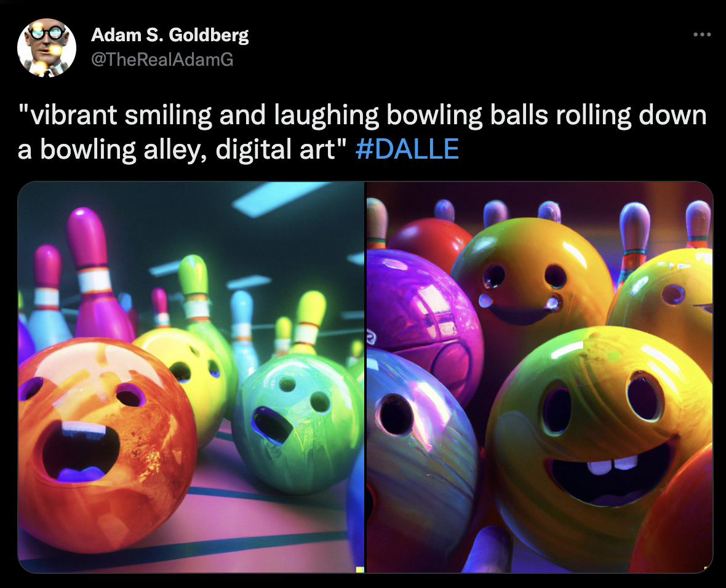Viewport: 726px width, 588px height.
Task: Open the three-dot more options menu
Action: click(x=702, y=34)
